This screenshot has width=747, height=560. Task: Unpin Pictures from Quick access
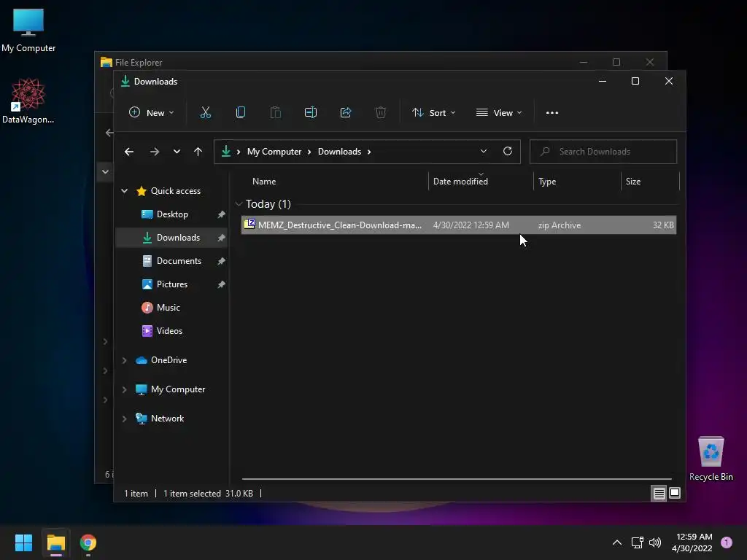tap(221, 284)
